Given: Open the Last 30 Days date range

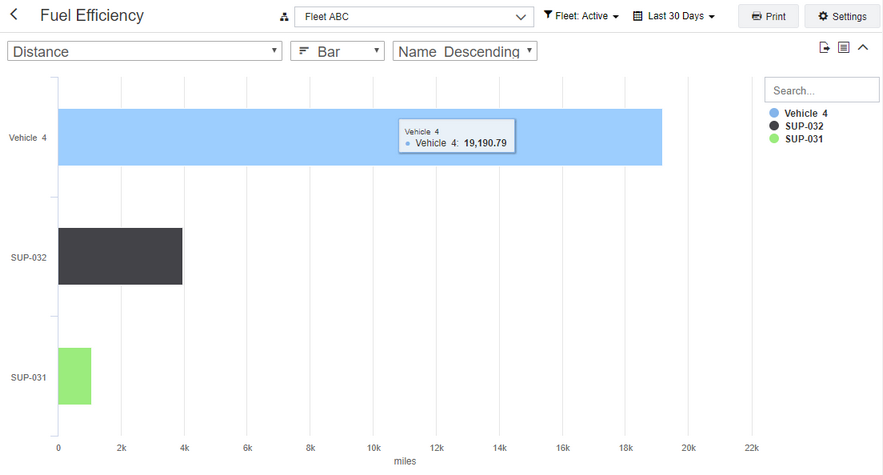Looking at the screenshot, I should coord(674,16).
